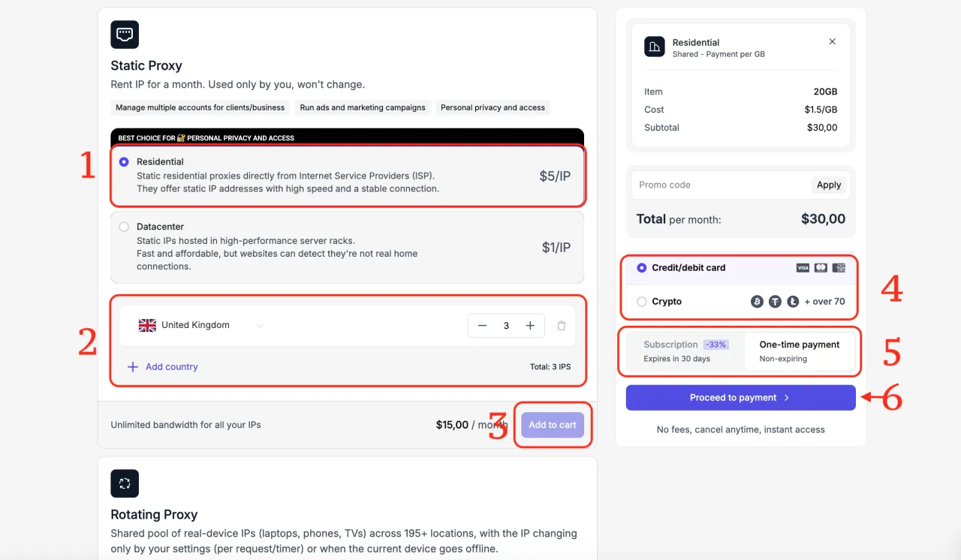The width and height of the screenshot is (961, 560).
Task: Click the Residential cart item building icon
Action: (655, 47)
